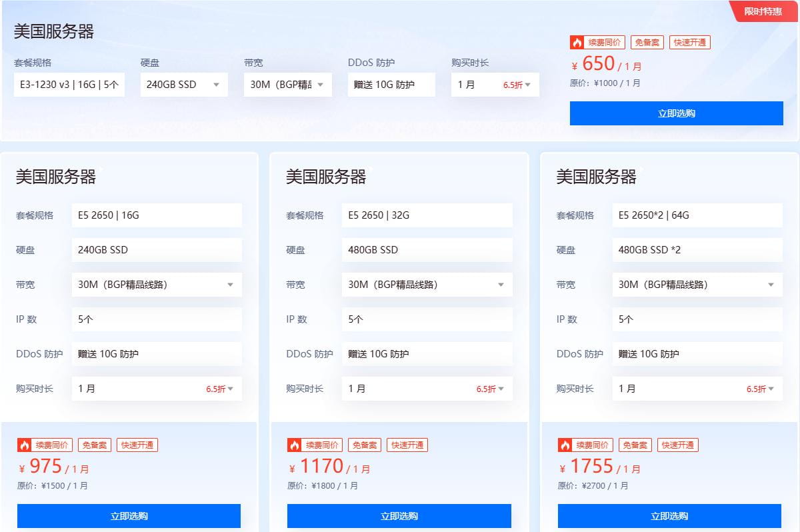Open the purchase duration dropdown in the rightmost card
Image resolution: width=800 pixels, height=532 pixels.
771,389
